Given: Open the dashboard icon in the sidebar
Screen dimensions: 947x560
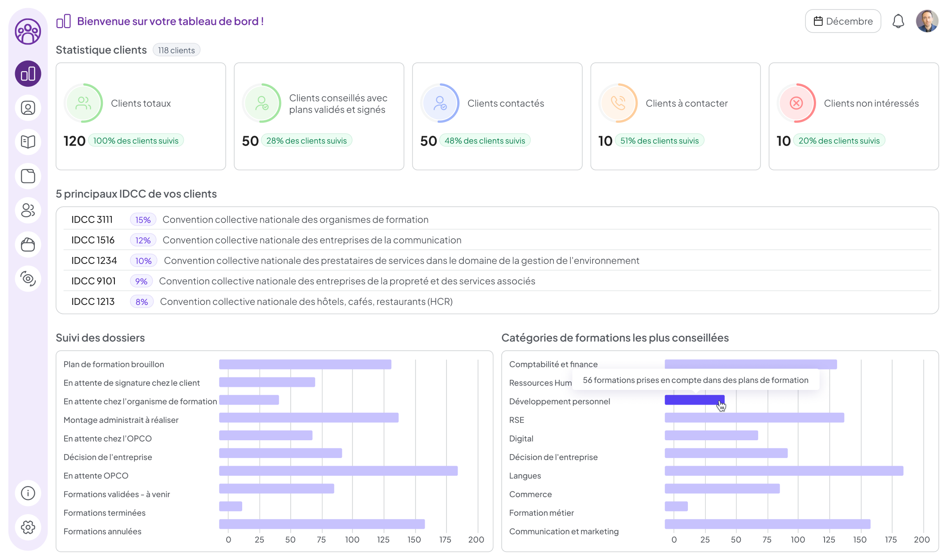Looking at the screenshot, I should click(28, 74).
